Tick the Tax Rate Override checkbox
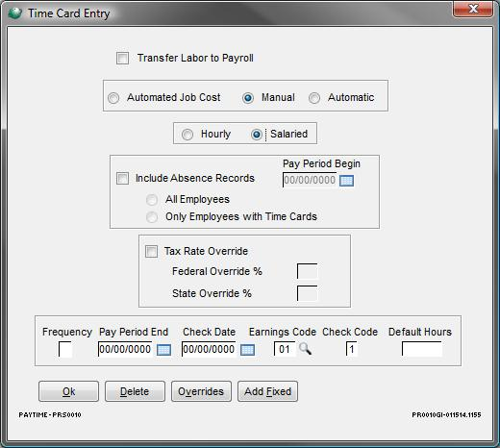This screenshot has height=448, width=500. (151, 251)
